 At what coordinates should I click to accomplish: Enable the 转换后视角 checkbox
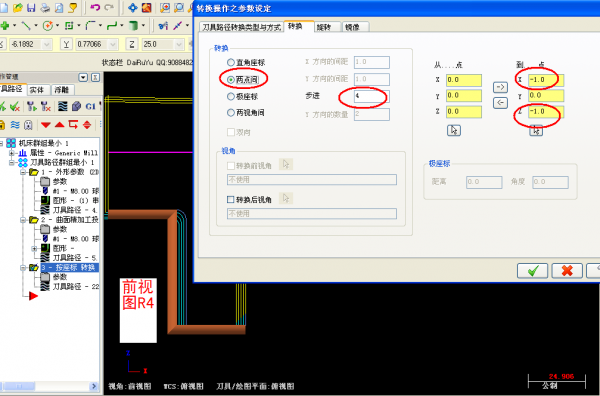click(x=230, y=199)
